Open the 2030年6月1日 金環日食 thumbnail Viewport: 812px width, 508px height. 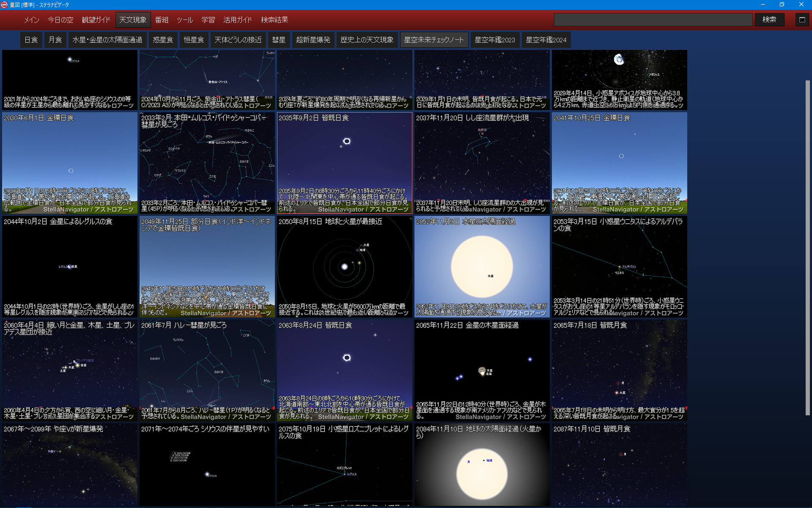tap(70, 163)
